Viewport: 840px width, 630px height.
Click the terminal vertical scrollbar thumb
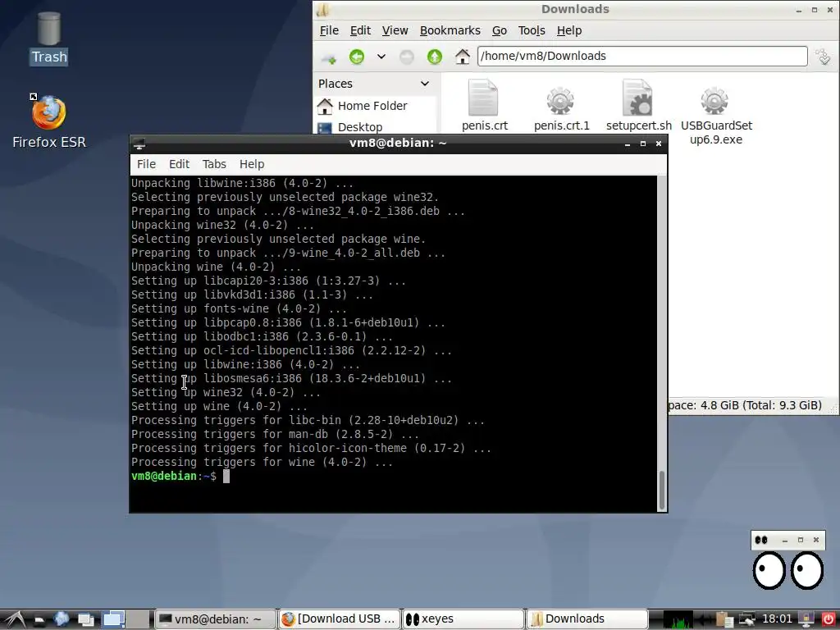point(662,491)
